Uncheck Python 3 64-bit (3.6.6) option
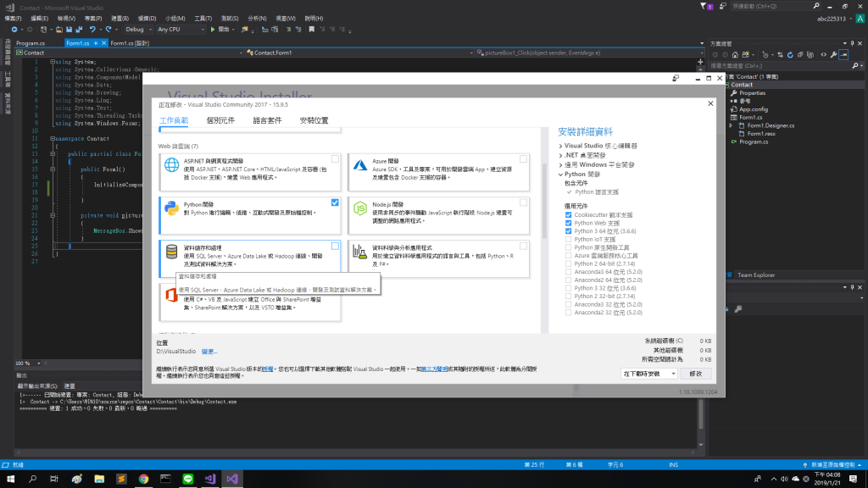This screenshot has height=488, width=868. [x=569, y=231]
